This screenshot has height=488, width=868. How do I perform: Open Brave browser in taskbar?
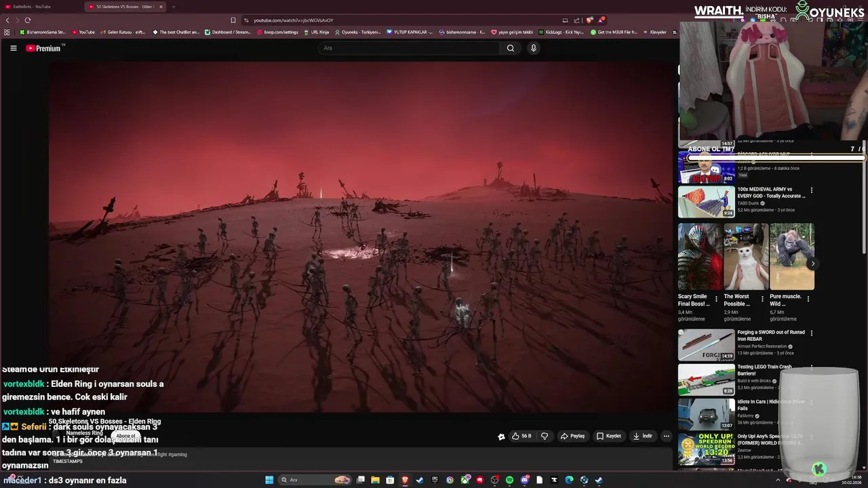point(405,480)
